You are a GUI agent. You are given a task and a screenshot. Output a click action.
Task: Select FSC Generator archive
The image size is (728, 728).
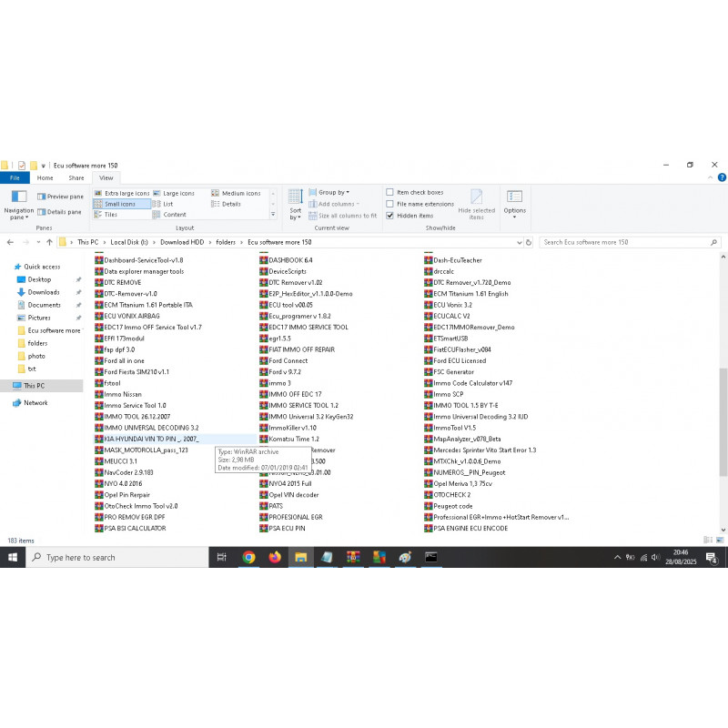coord(449,372)
